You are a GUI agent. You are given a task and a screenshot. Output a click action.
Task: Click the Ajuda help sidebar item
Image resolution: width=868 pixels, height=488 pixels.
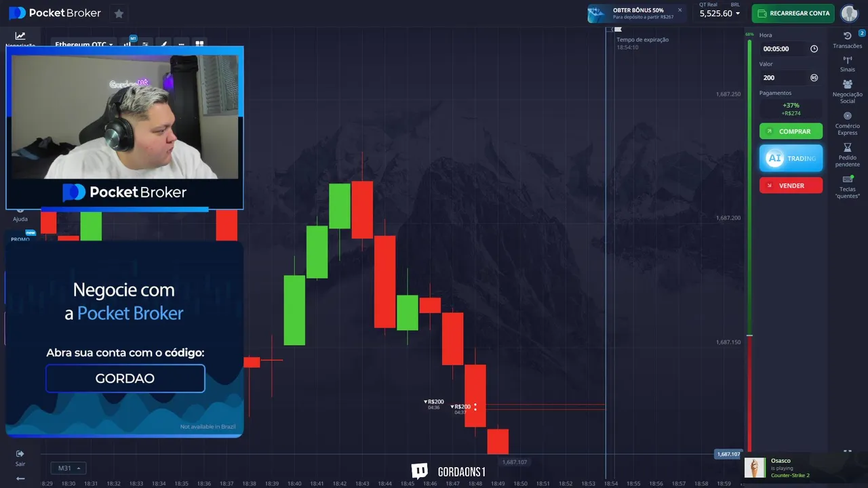(20, 216)
